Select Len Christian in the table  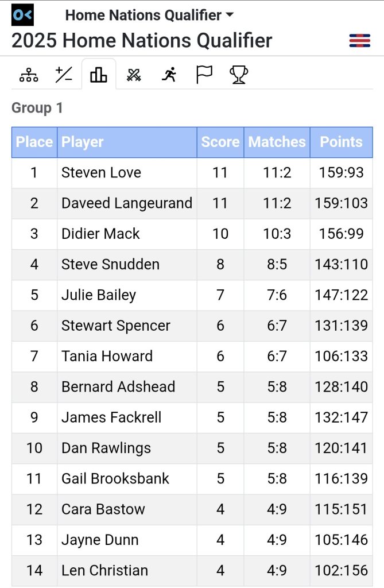point(104,570)
